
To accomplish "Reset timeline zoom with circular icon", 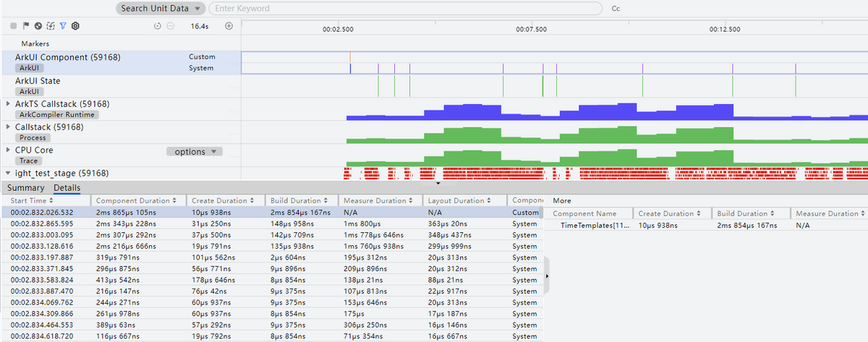I will (x=158, y=26).
